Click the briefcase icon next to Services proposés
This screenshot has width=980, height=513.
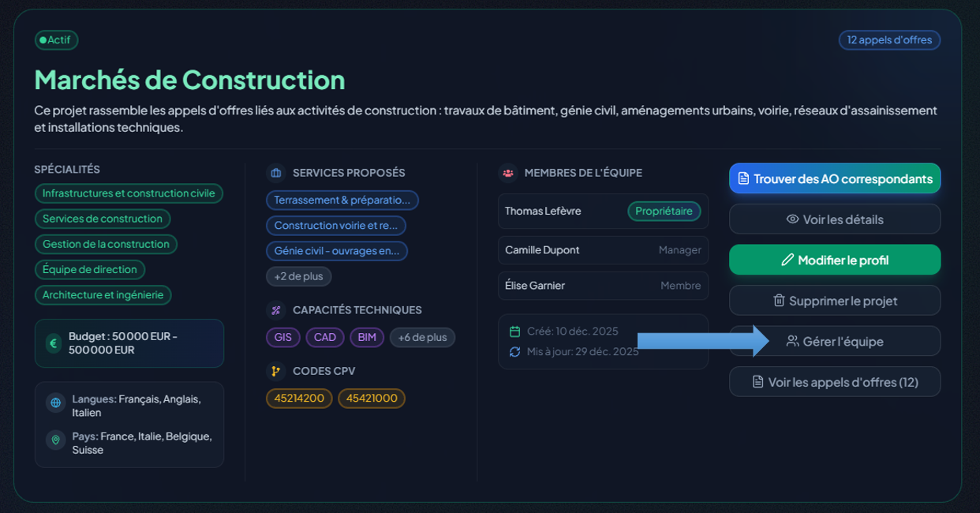click(276, 173)
